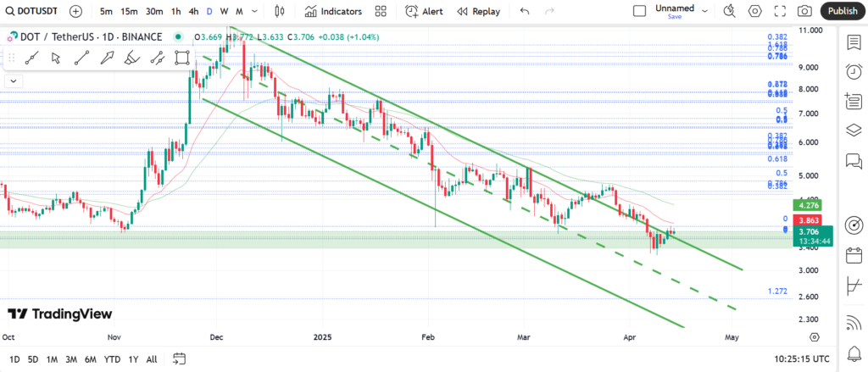Expand the time interval dropdown chevron
868x372 pixels.
(256, 11)
